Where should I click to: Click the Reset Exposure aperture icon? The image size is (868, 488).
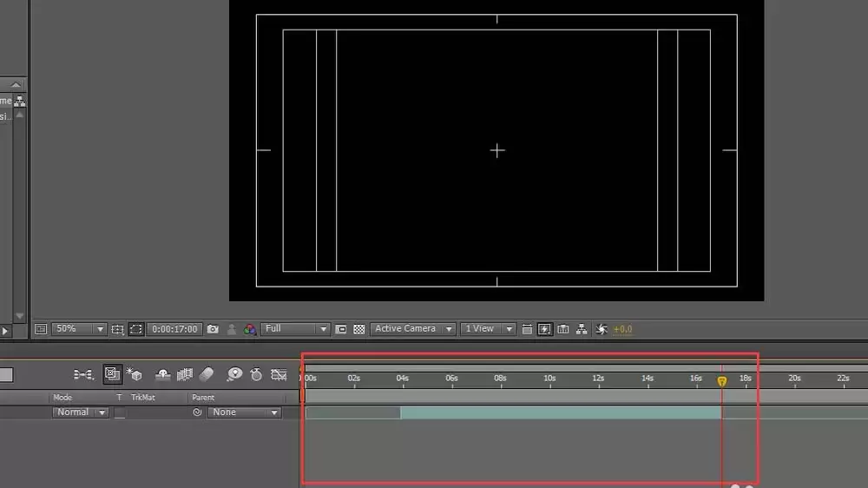602,329
